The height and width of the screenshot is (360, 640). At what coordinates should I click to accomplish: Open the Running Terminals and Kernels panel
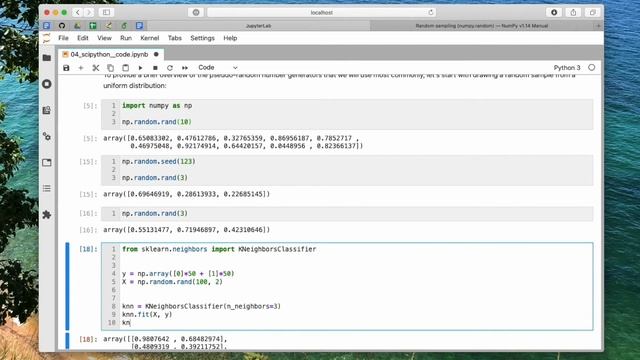(47, 84)
